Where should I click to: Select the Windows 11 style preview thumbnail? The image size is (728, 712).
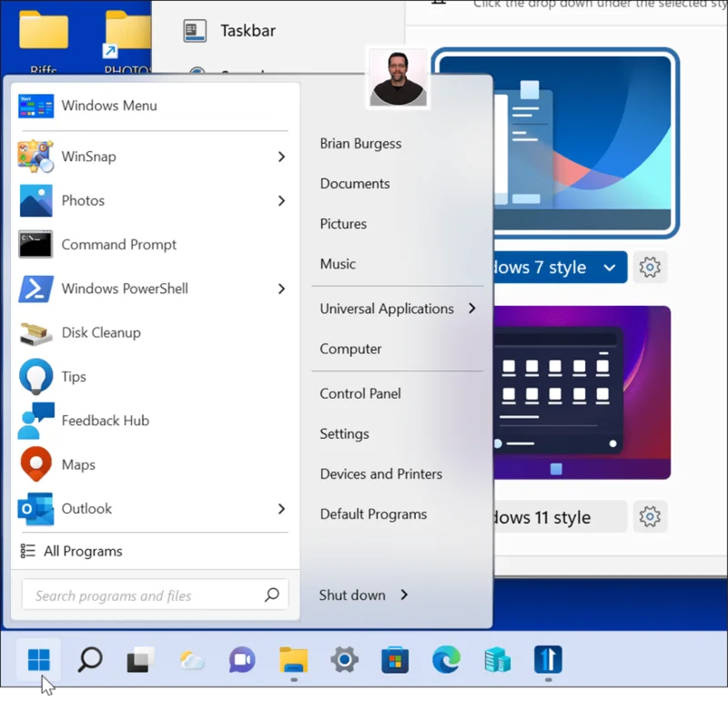click(582, 392)
